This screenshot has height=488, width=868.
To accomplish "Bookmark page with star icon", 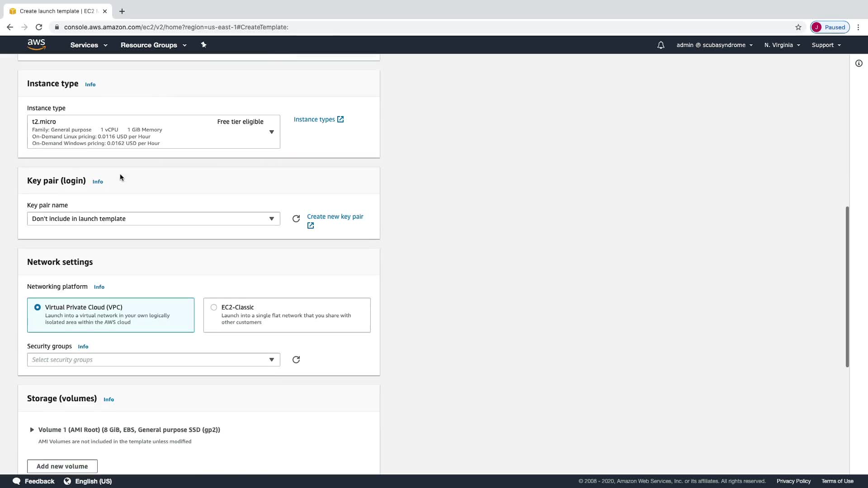I will click(798, 27).
